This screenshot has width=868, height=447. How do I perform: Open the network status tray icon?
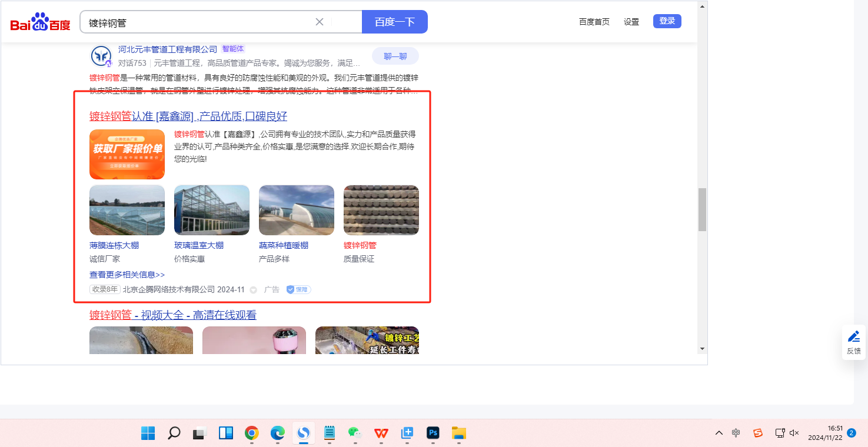(780, 433)
